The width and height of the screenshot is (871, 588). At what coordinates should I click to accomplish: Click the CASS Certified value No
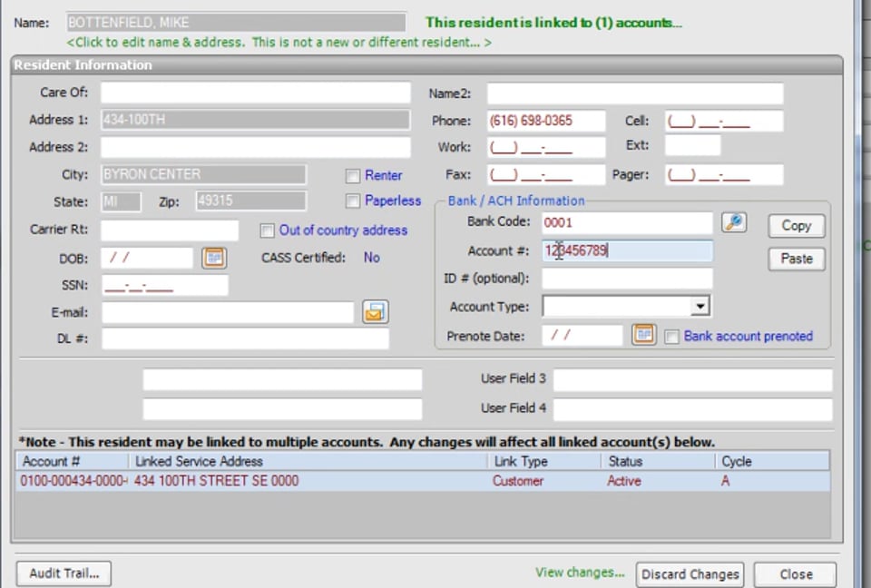pos(372,258)
